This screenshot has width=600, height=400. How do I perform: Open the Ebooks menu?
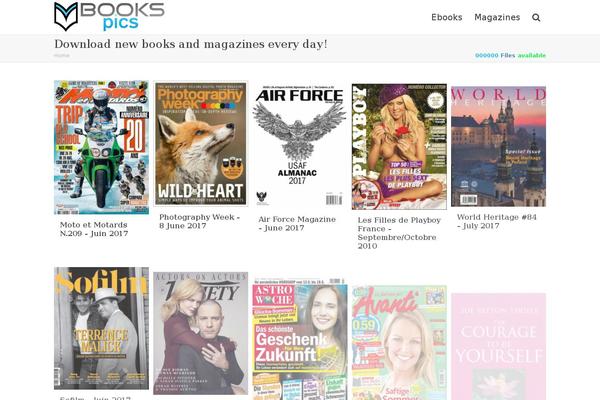tap(447, 17)
